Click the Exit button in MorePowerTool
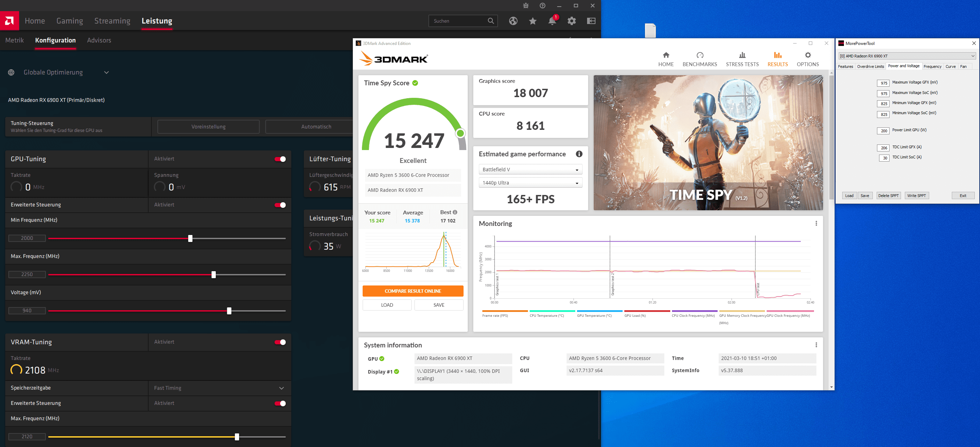 tap(963, 196)
